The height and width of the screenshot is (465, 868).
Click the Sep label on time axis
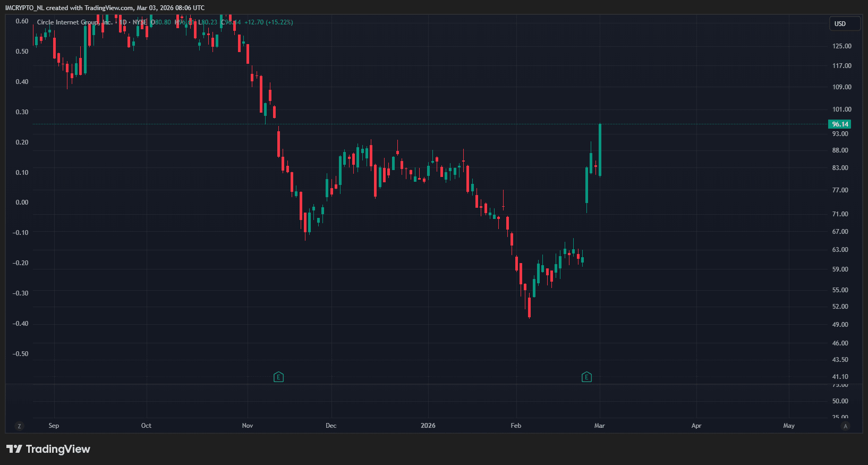tap(54, 426)
